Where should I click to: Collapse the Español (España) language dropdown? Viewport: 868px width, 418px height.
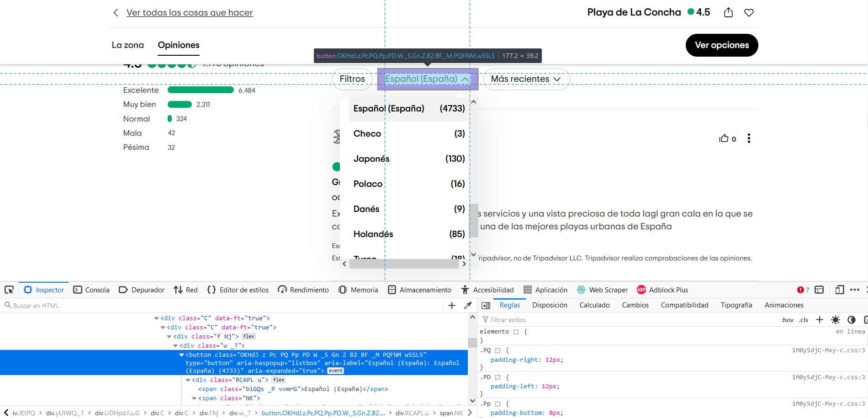click(427, 79)
